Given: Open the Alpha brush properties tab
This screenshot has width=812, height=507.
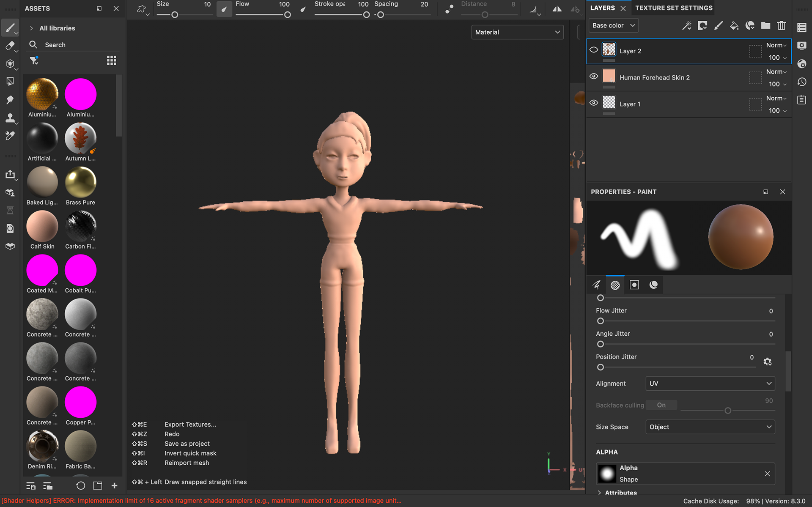Looking at the screenshot, I should 615,285.
